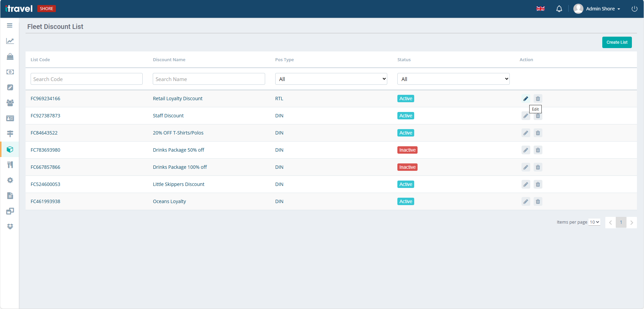Screen dimensions: 644x309
Task: Delete the Staff Discount row
Action: (538, 116)
